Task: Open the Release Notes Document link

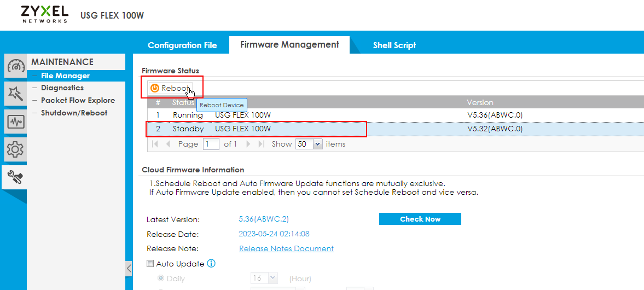Action: (286, 248)
